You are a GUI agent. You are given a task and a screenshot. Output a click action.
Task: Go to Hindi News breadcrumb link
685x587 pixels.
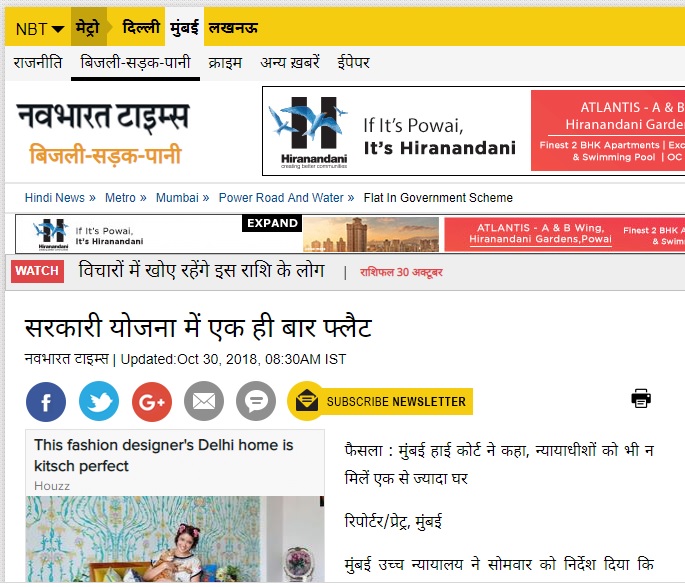click(x=55, y=198)
